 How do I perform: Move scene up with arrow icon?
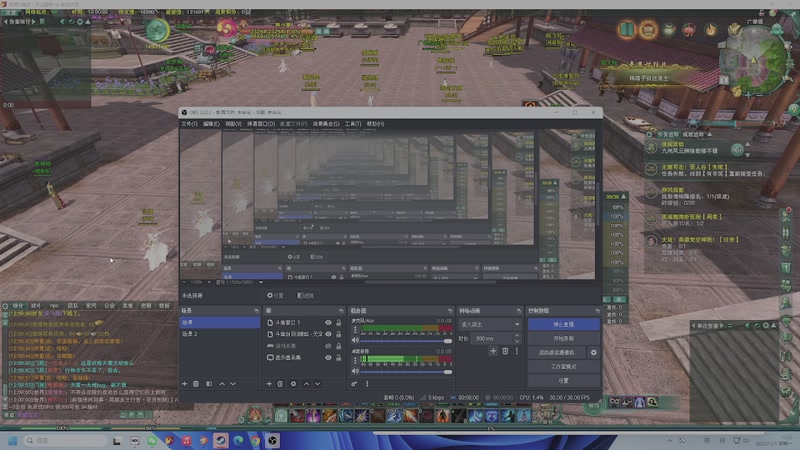click(x=222, y=384)
